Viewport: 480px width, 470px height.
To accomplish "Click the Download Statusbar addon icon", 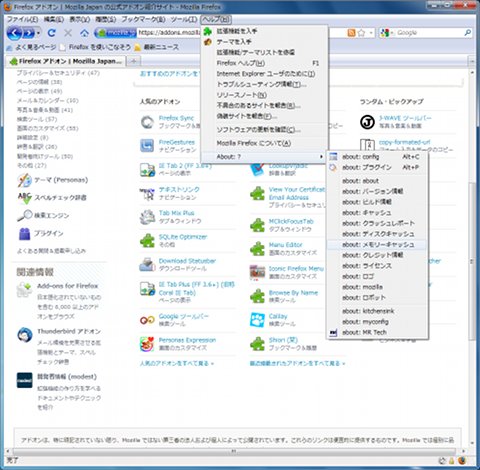I will 147,265.
